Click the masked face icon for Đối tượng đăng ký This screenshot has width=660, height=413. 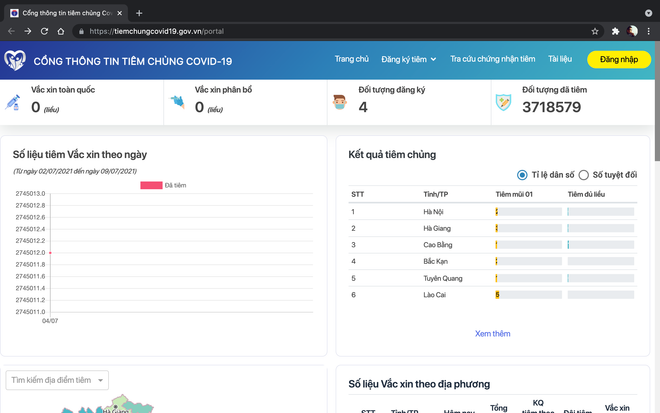click(342, 102)
